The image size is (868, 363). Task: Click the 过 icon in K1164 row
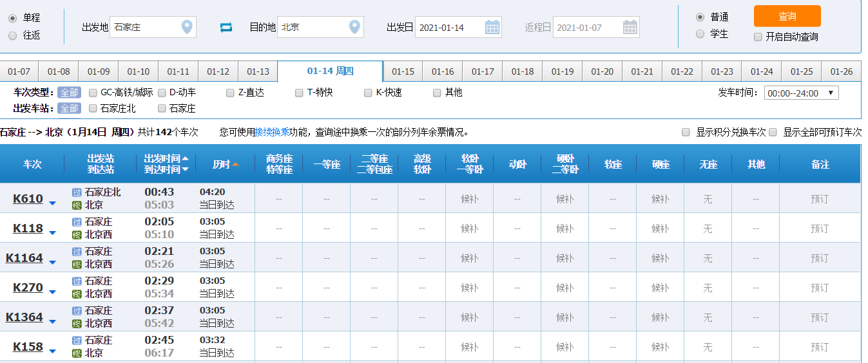pyautogui.click(x=77, y=252)
